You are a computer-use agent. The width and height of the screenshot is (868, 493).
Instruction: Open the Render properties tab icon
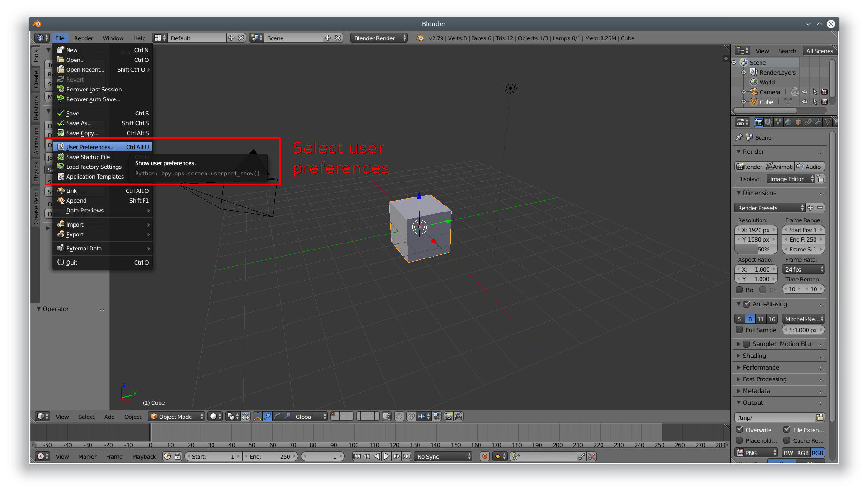(x=759, y=122)
